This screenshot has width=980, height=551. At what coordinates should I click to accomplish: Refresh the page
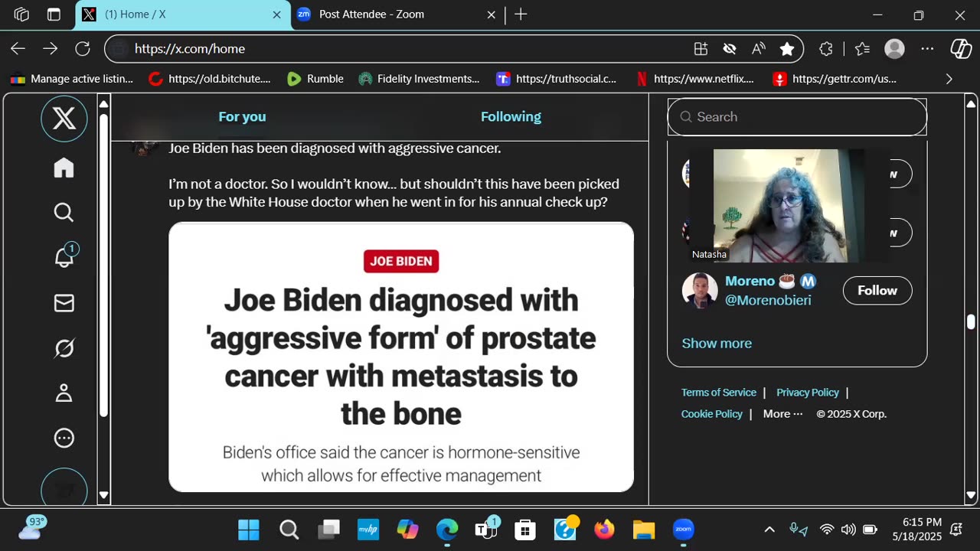83,49
